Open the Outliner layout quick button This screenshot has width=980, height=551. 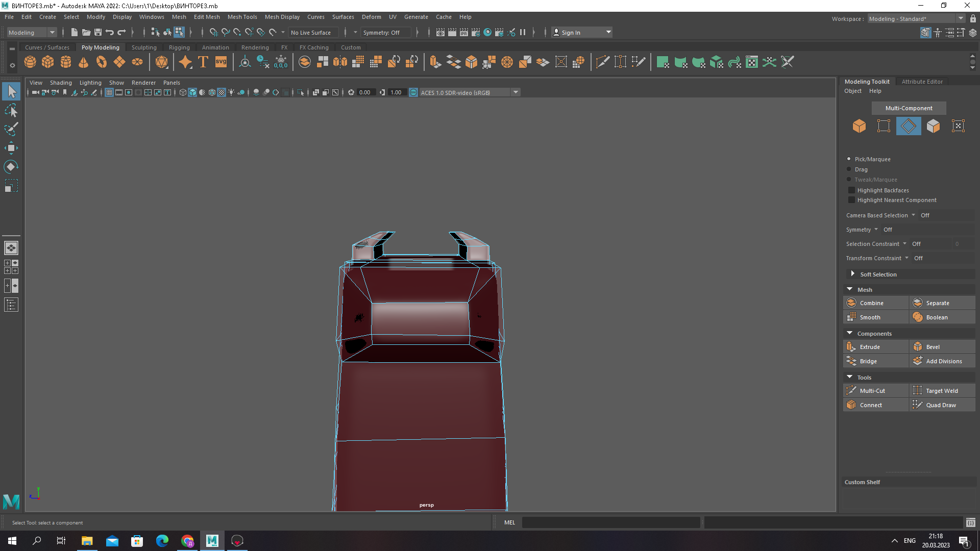pyautogui.click(x=11, y=305)
